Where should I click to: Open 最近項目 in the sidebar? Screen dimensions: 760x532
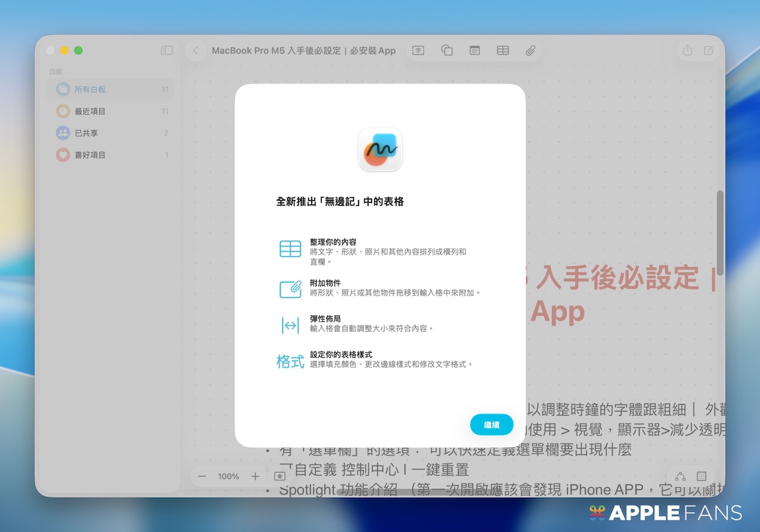click(x=90, y=111)
